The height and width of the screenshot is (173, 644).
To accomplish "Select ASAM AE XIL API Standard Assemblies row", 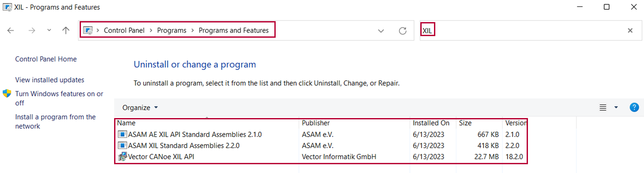I will pos(320,134).
